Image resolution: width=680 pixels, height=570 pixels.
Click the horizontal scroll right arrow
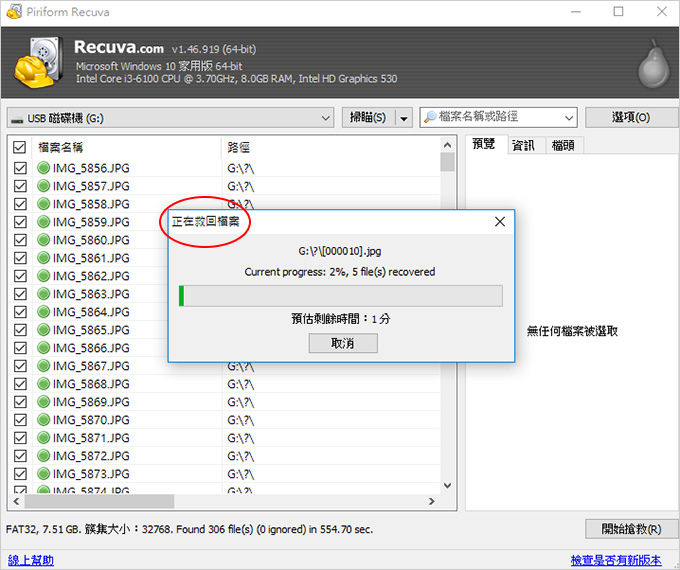pos(432,501)
